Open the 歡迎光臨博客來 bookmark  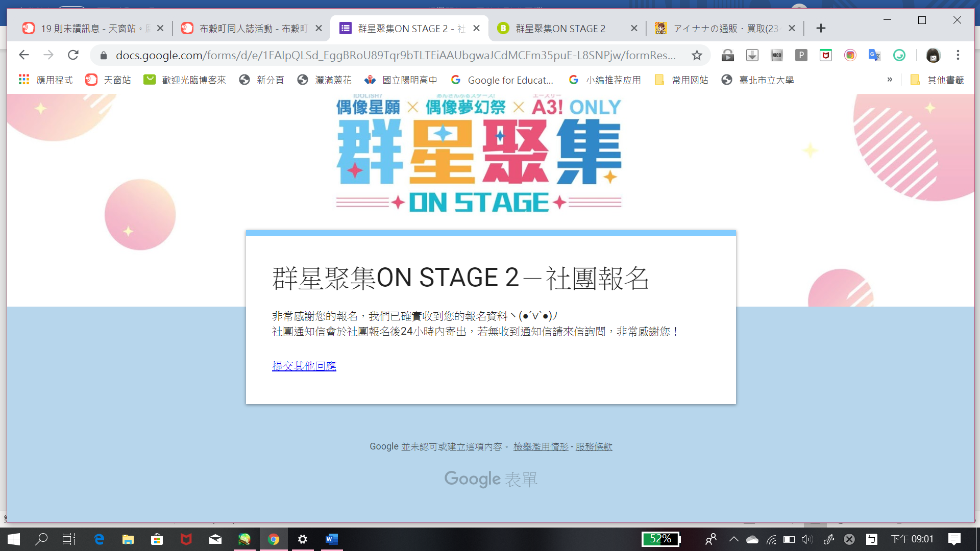[185, 80]
